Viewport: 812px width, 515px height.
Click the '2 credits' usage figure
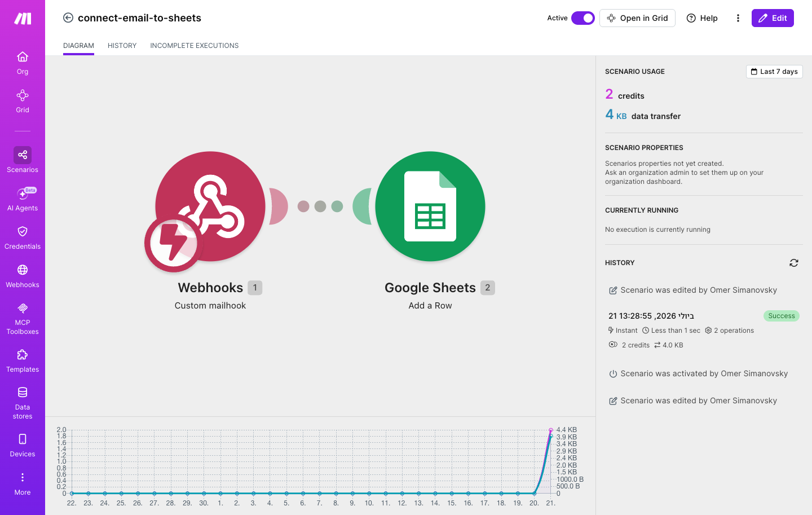(x=625, y=95)
